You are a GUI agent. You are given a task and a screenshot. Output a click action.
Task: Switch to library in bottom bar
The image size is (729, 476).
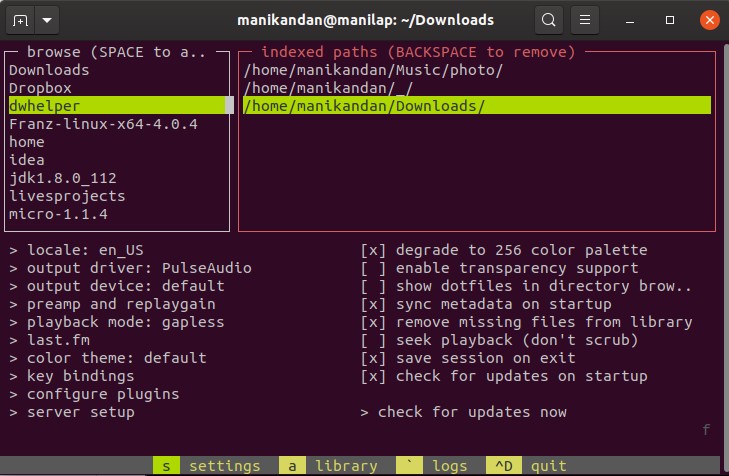coord(346,466)
